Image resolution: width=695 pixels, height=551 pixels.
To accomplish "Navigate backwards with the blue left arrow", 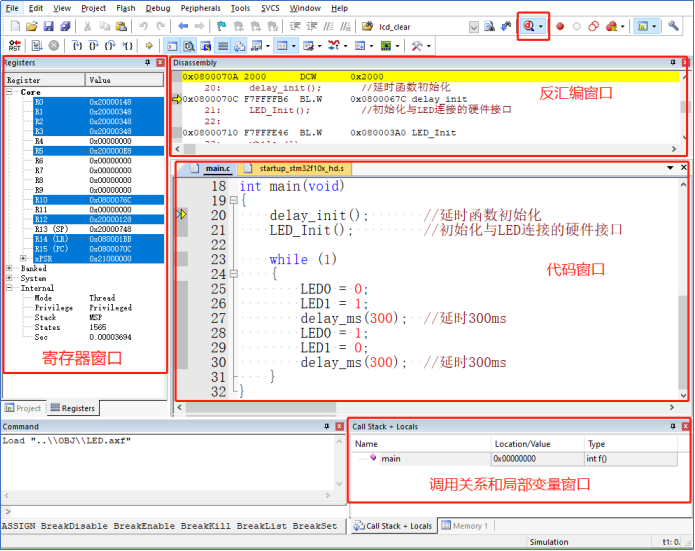I will [183, 26].
